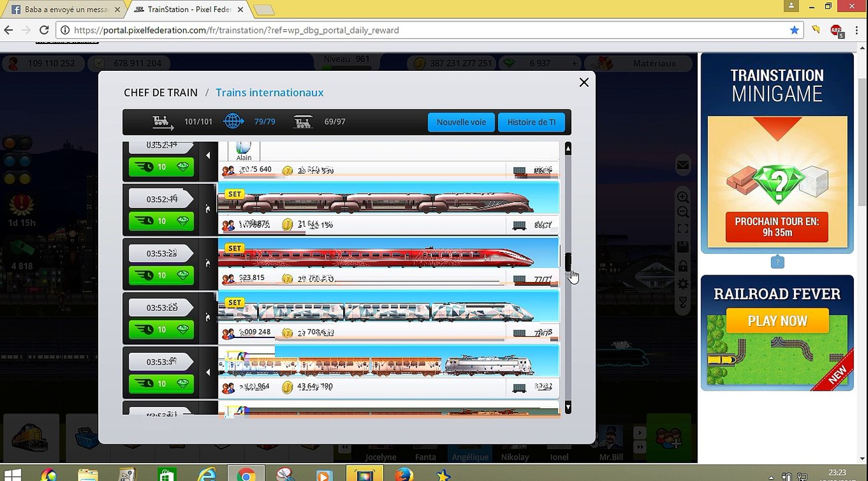868x481 pixels.
Task: Click the train list scrollbar thumb
Action: point(568,263)
